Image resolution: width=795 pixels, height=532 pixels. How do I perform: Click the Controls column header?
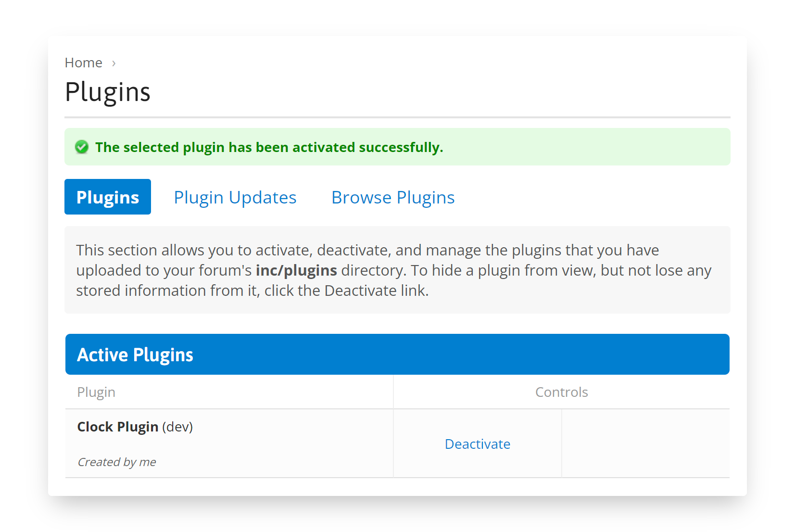point(561,392)
